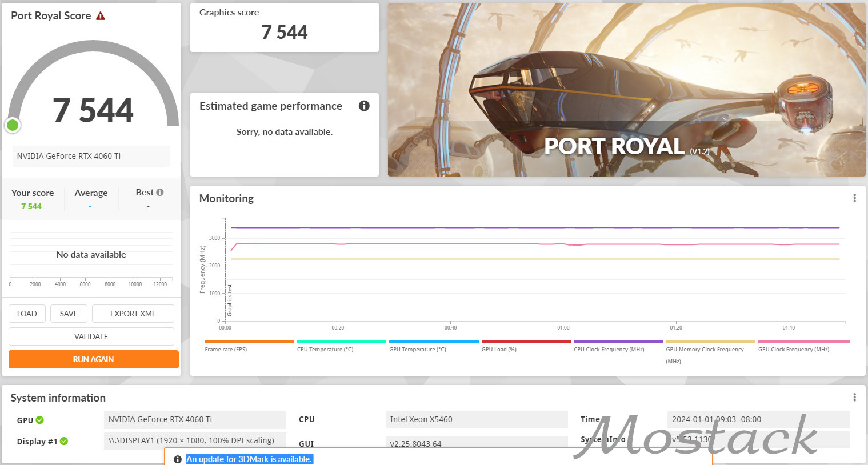Click the large 7 544 score inside the gauge
868x465 pixels.
(x=93, y=110)
